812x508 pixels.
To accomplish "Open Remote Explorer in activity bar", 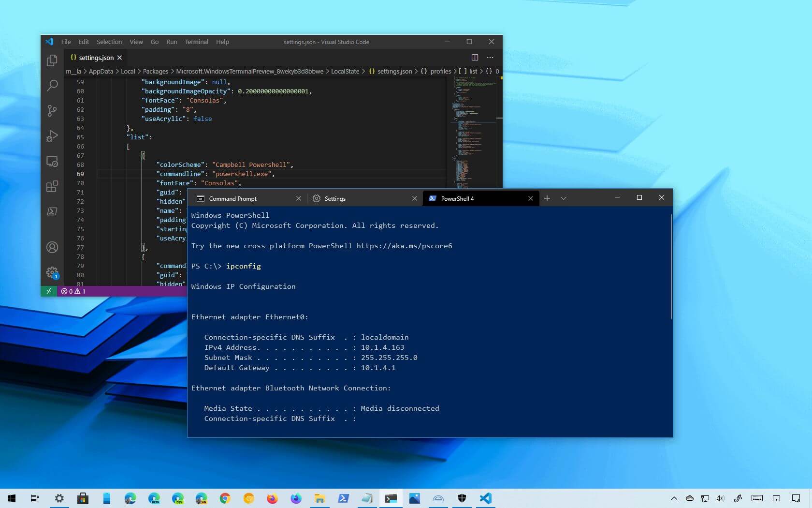I will (52, 161).
